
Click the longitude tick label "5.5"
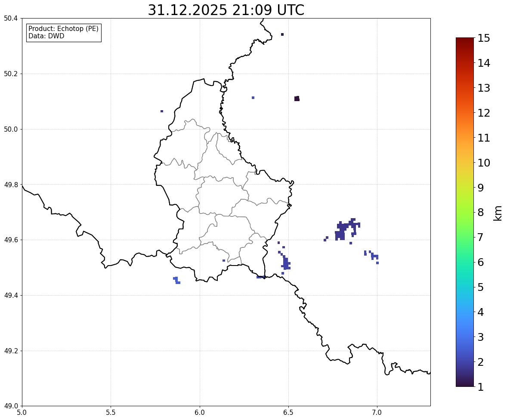tap(111, 413)
